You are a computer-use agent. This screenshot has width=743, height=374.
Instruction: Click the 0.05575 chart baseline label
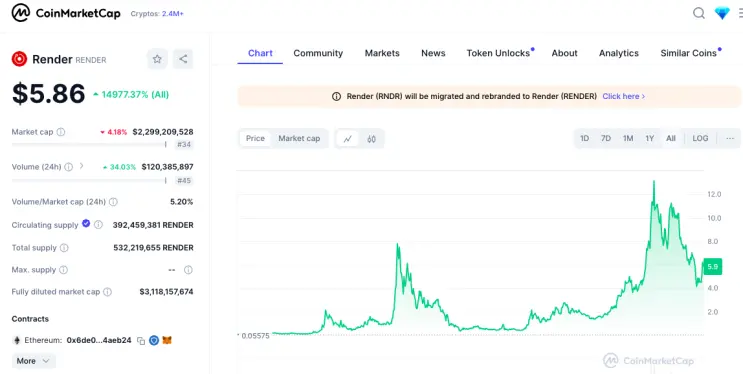click(255, 336)
